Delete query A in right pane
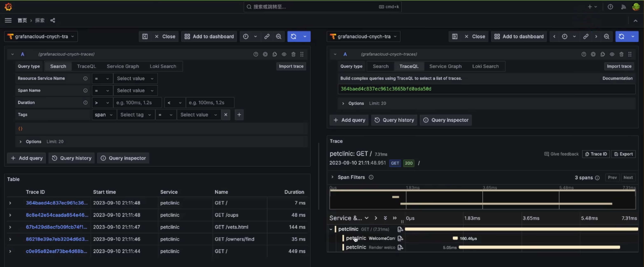The height and width of the screenshot is (267, 644). point(621,54)
